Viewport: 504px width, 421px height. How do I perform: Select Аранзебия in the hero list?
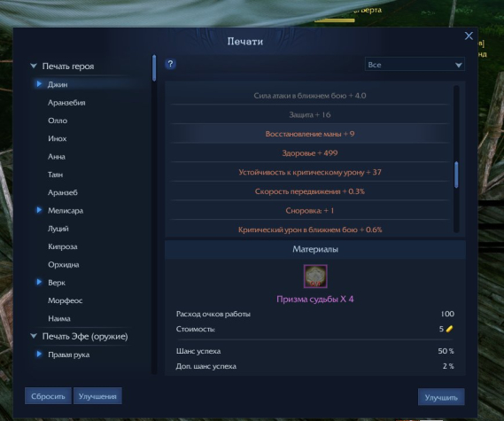(66, 103)
